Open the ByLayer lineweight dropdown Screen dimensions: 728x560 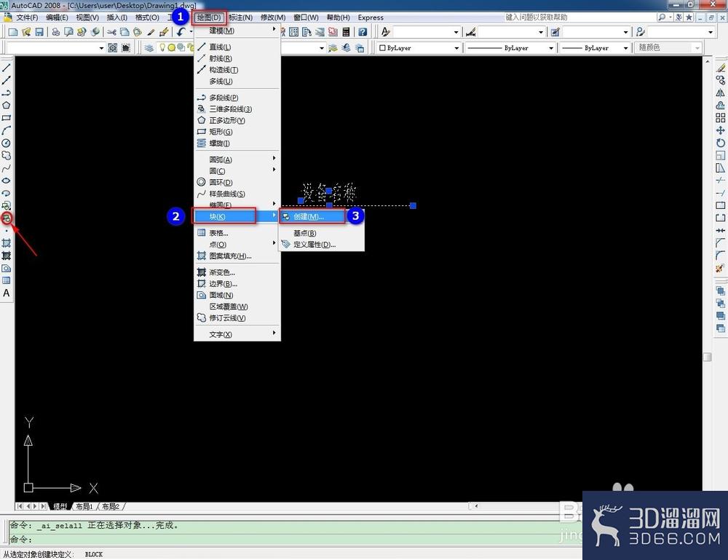coord(594,48)
